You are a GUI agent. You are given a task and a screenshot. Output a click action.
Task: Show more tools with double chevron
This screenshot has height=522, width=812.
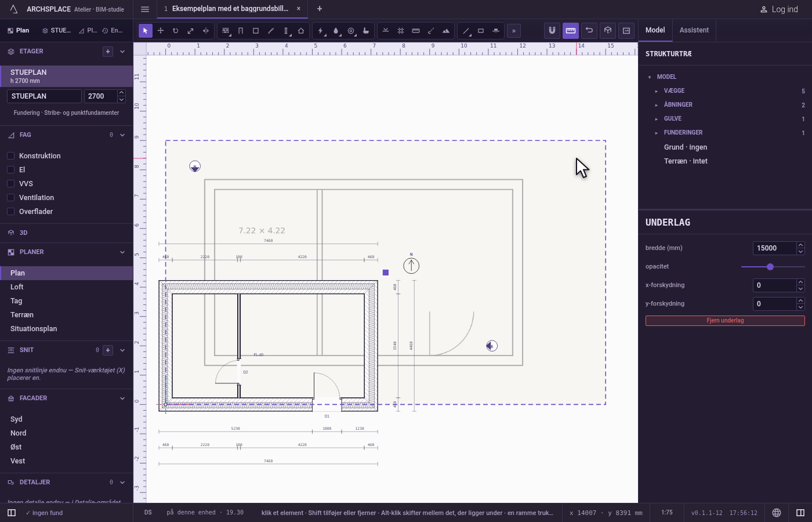[x=514, y=31]
